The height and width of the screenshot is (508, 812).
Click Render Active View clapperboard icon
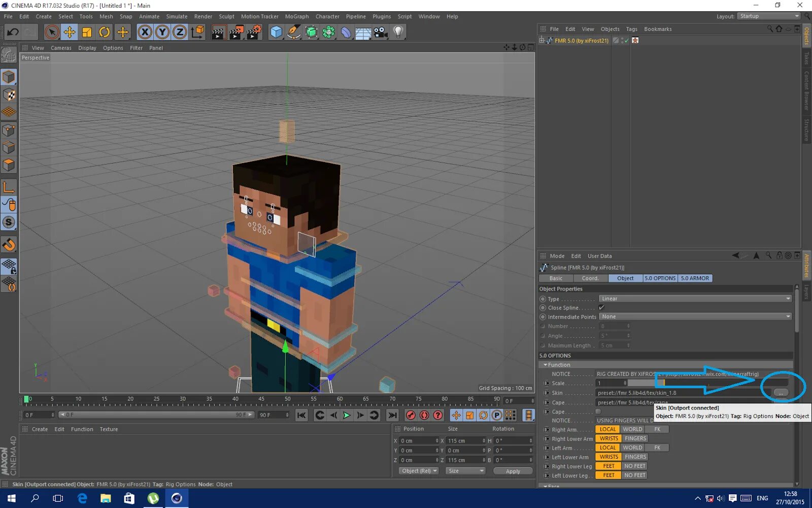pyautogui.click(x=218, y=33)
